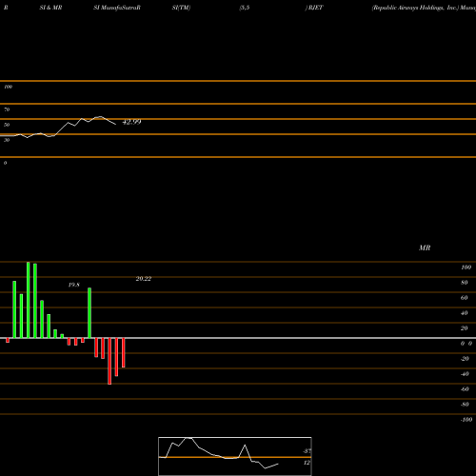Click the RSI value label 42.99
Viewport: 476px width, 476px height.
click(131, 122)
